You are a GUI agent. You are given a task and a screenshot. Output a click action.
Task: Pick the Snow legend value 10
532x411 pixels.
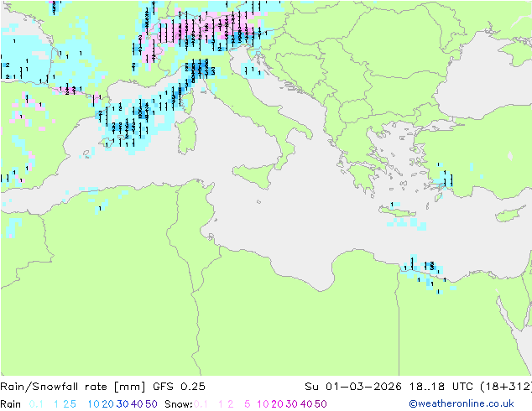click(263, 404)
